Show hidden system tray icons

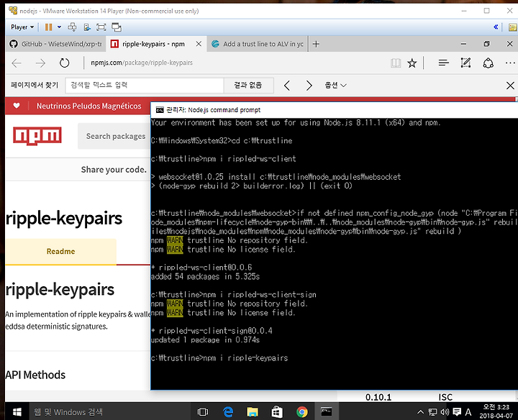[x=420, y=412]
